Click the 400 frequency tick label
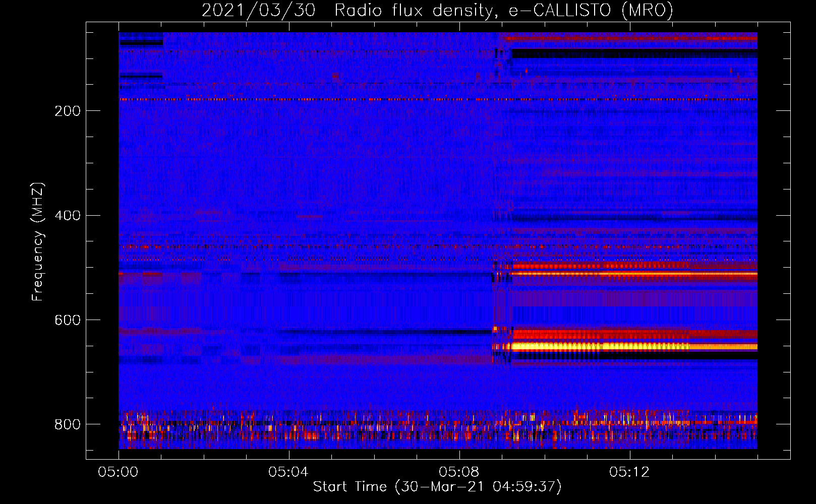This screenshot has height=504, width=816. pyautogui.click(x=68, y=216)
